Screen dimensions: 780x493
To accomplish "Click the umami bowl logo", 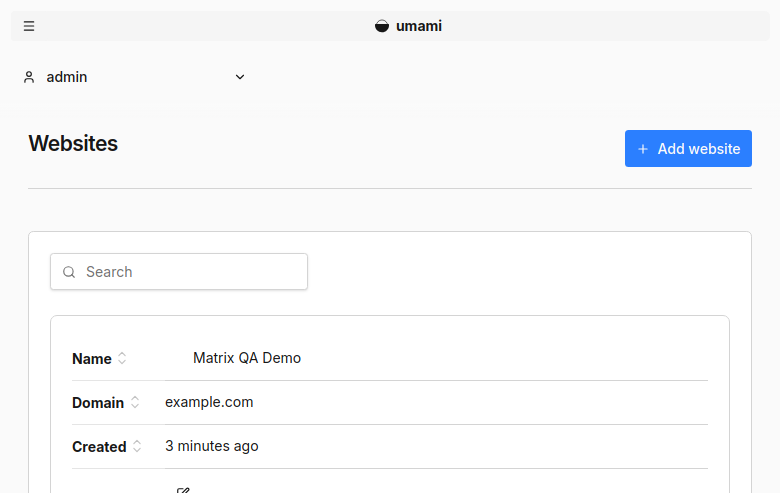I will [382, 26].
